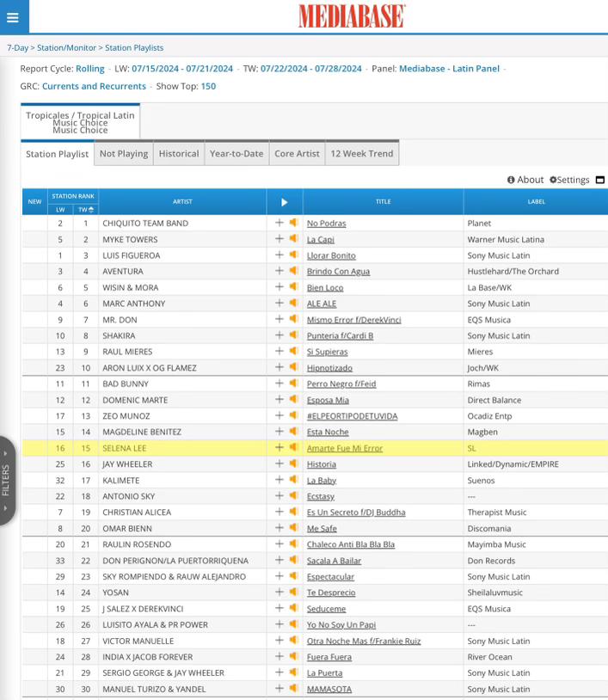
Task: Change Show Top 150 value
Action: (208, 86)
